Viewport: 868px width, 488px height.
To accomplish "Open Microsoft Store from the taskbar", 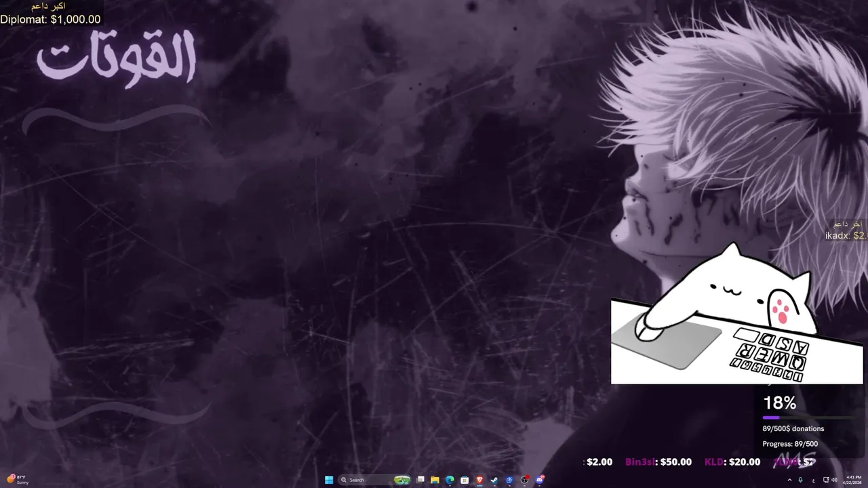I will [465, 480].
